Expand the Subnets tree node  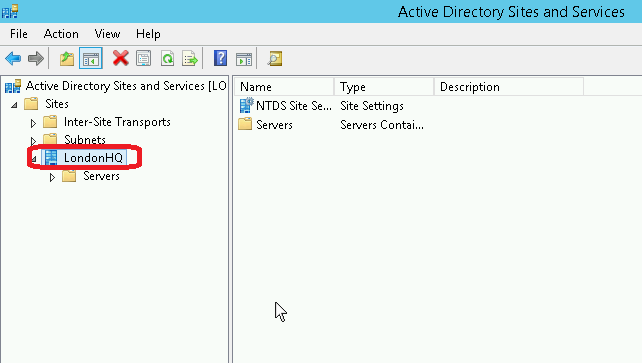pyautogui.click(x=33, y=141)
